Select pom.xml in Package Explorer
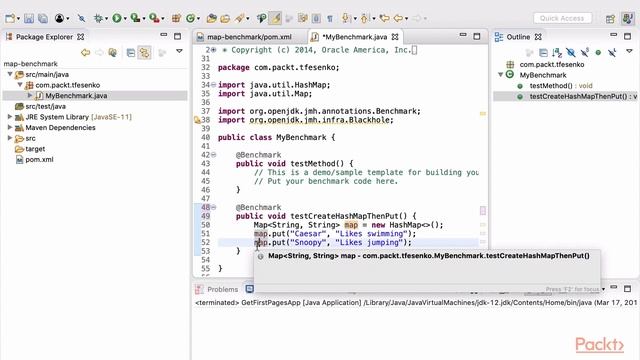Screen dimensions: 640x360 click(39, 160)
